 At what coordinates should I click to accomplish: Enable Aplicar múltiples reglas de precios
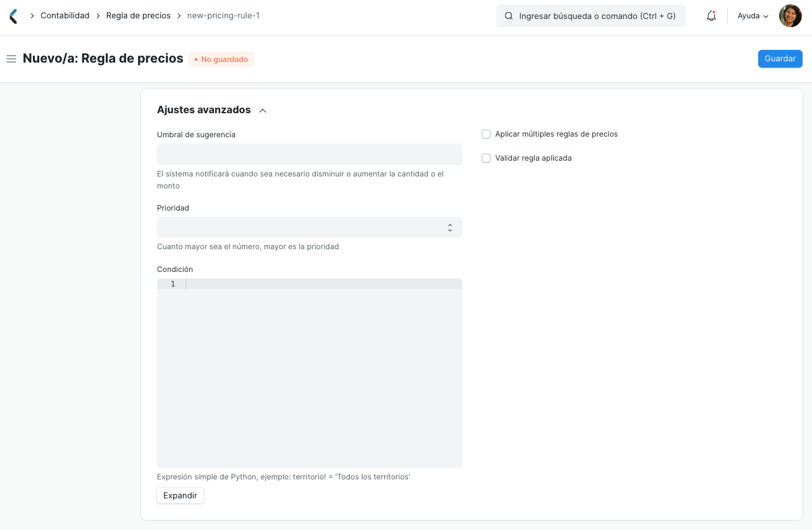[x=486, y=134]
